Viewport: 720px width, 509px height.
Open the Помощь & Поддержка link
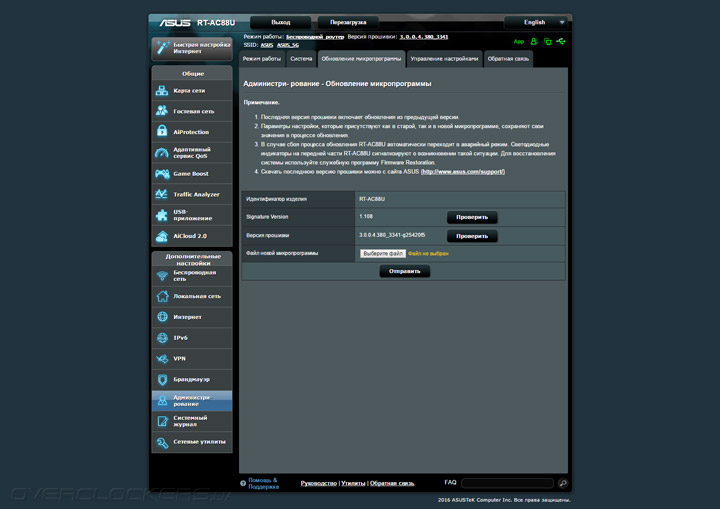click(264, 483)
